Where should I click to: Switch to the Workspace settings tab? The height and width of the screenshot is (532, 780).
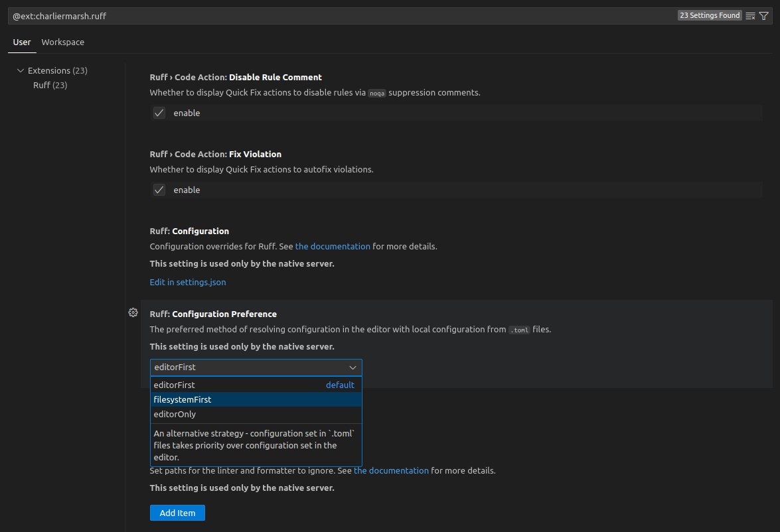pos(62,42)
